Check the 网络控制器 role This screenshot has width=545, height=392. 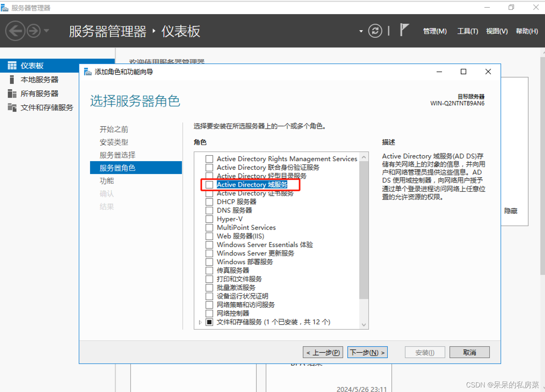click(209, 313)
